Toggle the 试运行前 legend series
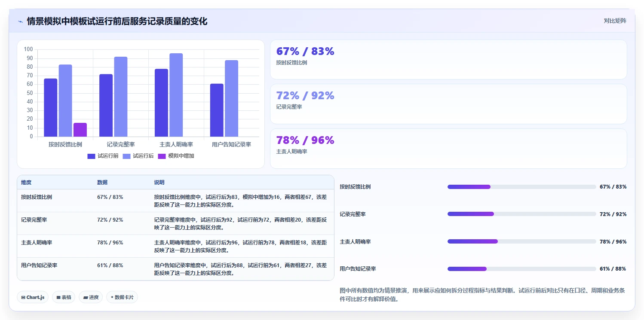The image size is (644, 320). coord(103,156)
